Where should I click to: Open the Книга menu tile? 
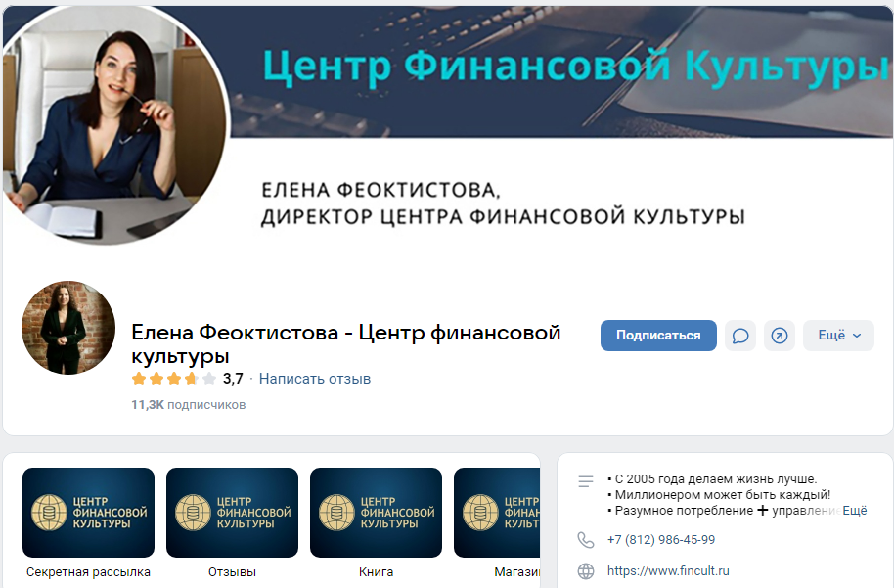[376, 523]
